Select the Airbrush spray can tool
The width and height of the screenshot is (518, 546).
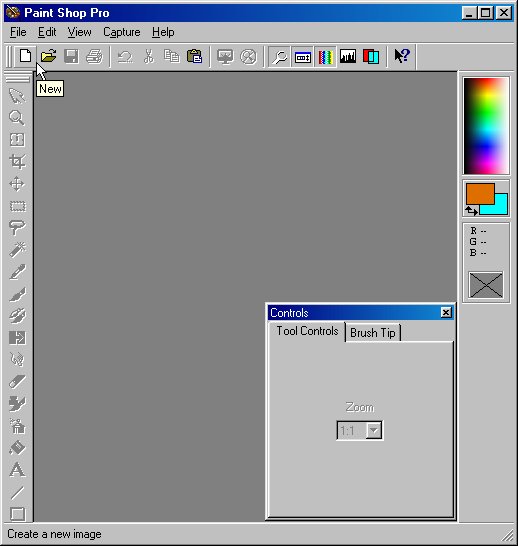click(17, 426)
